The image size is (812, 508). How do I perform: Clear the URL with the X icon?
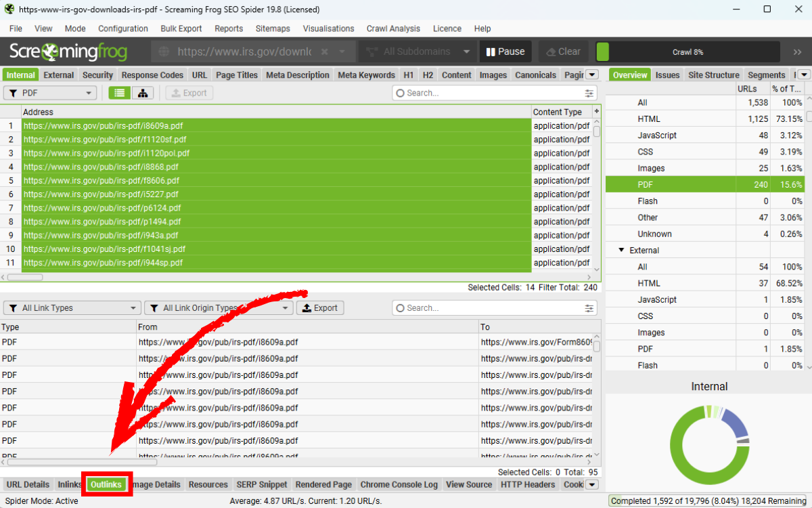[324, 51]
